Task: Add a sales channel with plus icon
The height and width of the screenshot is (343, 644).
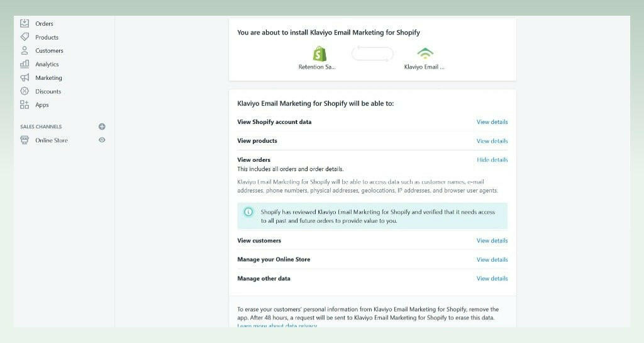Action: point(102,127)
